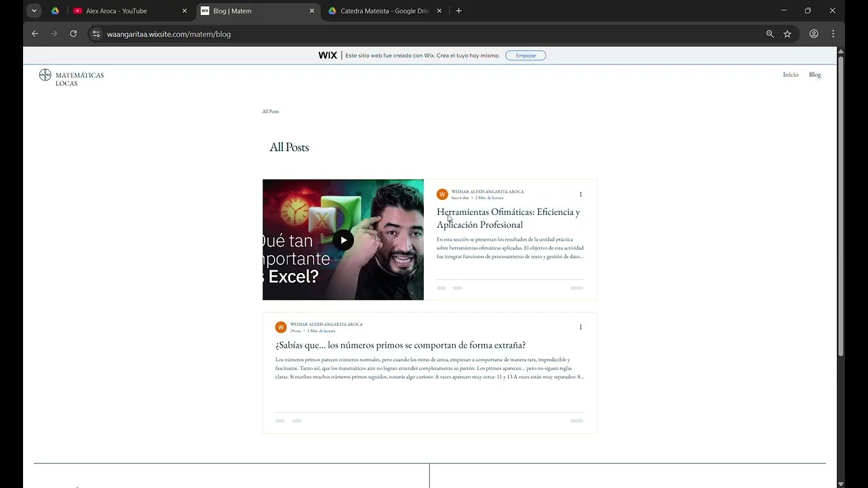Close the Catedra Mateista tab
Viewport: 868px width, 488px height.
[x=439, y=11]
